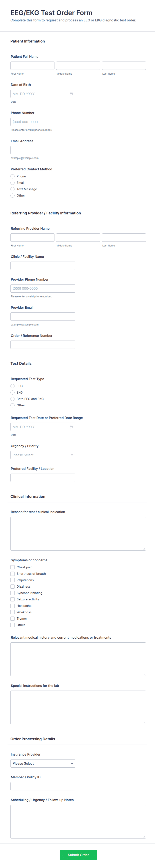The image size is (155, 868).
Task: Open the Requested Test Date calendar icon
Action: pyautogui.click(x=71, y=427)
